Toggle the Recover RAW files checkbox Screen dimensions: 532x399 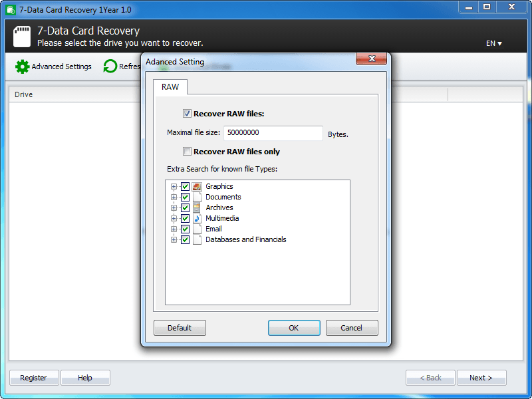point(187,114)
